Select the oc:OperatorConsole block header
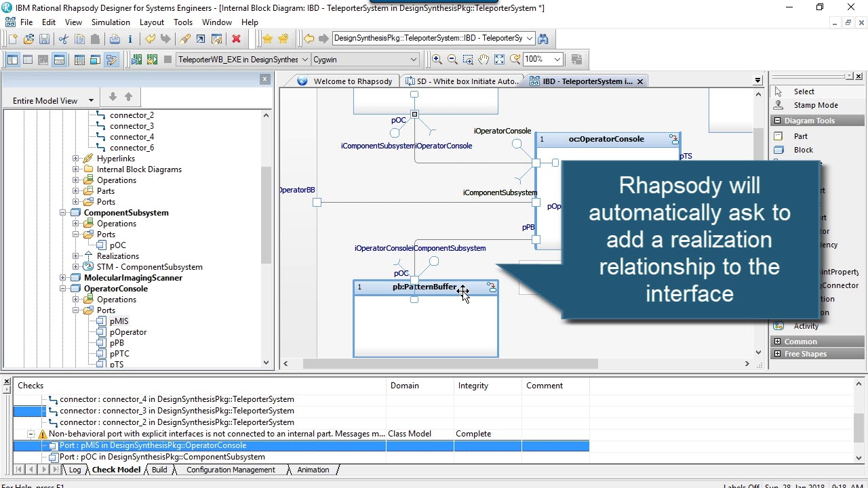 [606, 139]
